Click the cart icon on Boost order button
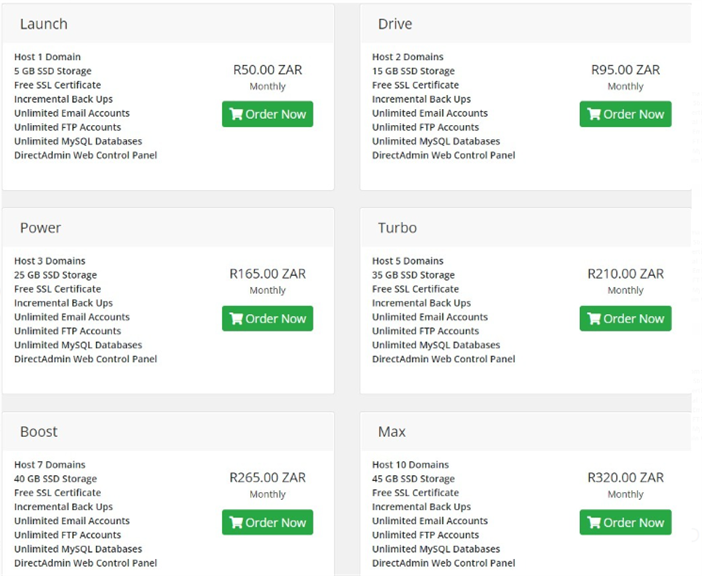Viewport: 702px width, 576px height. [x=236, y=522]
